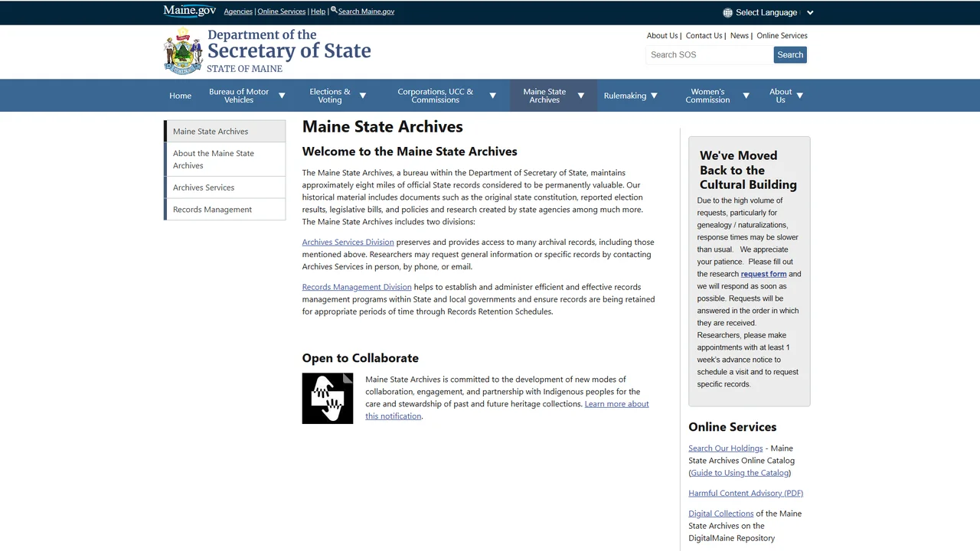Open Women's Commission menu item
This screenshot has width=980, height=551.
point(707,96)
